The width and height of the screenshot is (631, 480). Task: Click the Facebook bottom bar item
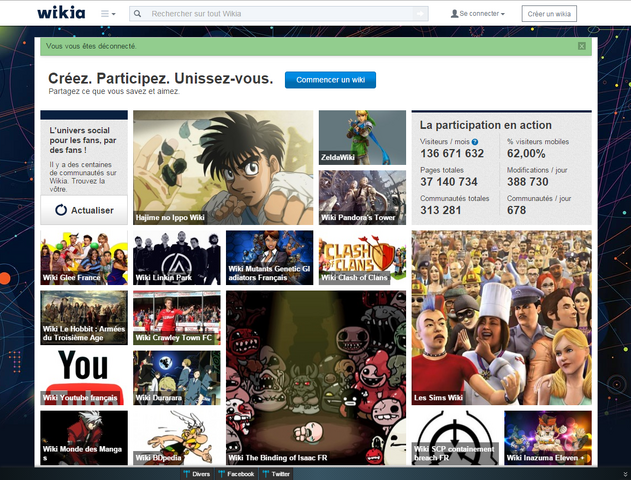pos(236,474)
